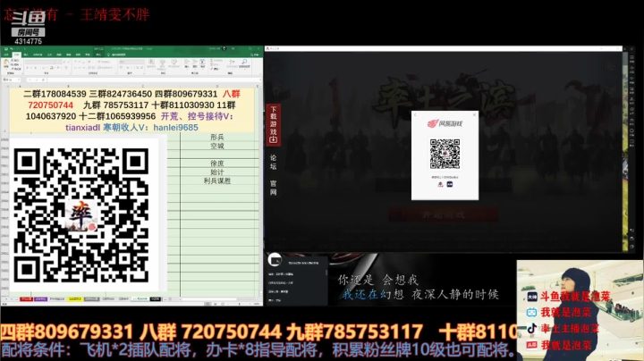This screenshot has width=644, height=361.
Task: Open Cell Styles gallery in Excel ribbon
Action: point(174,63)
